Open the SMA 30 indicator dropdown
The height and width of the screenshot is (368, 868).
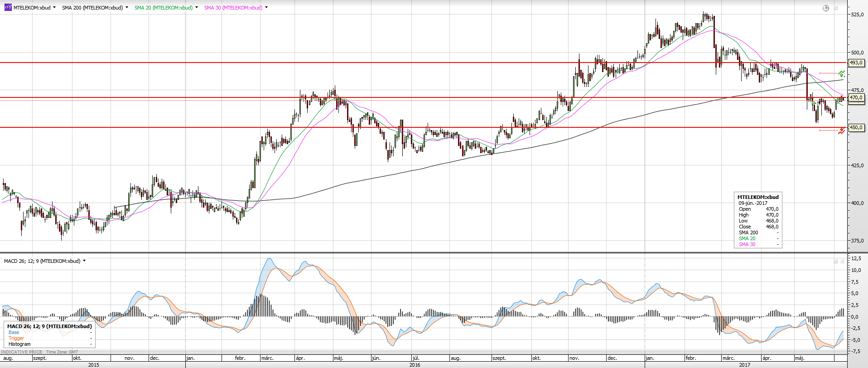266,8
